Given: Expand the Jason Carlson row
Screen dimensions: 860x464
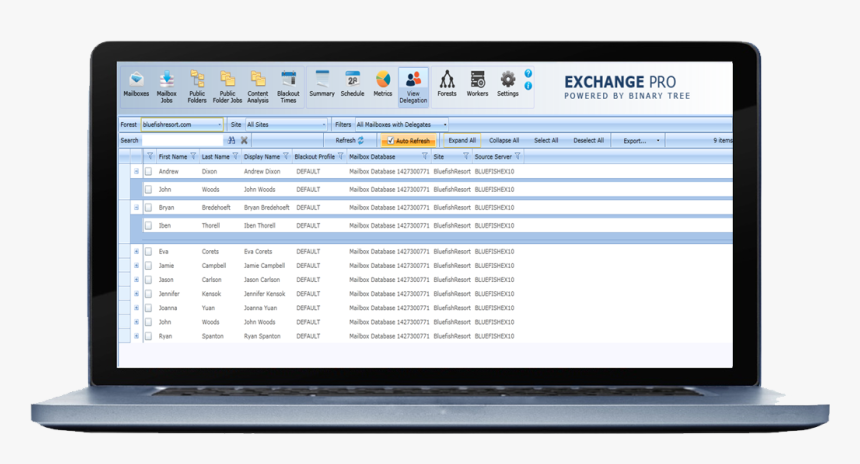Looking at the screenshot, I should pyautogui.click(x=136, y=280).
